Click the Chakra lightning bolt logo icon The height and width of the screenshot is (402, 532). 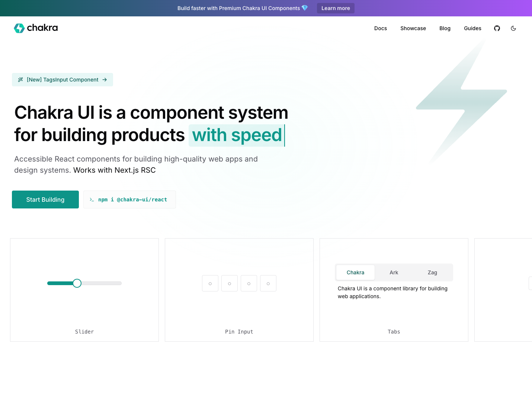(x=19, y=28)
